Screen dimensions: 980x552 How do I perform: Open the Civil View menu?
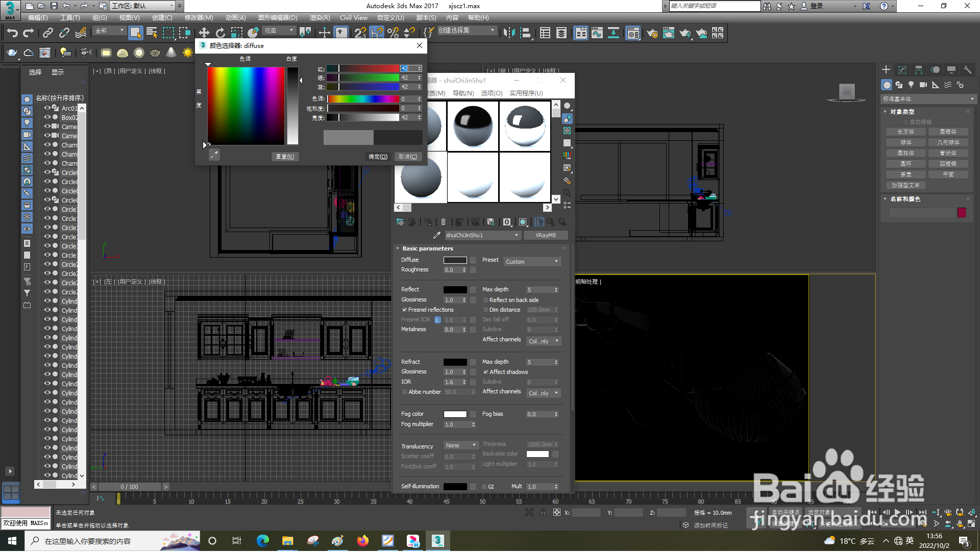click(353, 18)
